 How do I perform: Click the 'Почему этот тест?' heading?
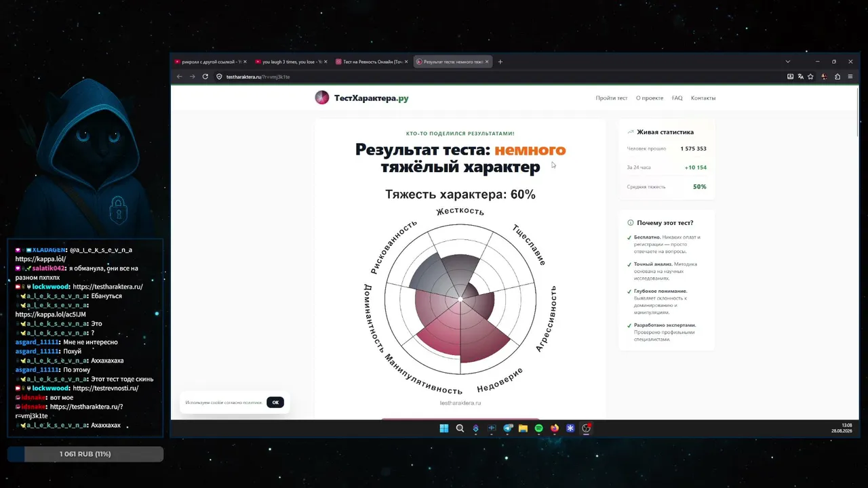[665, 222]
